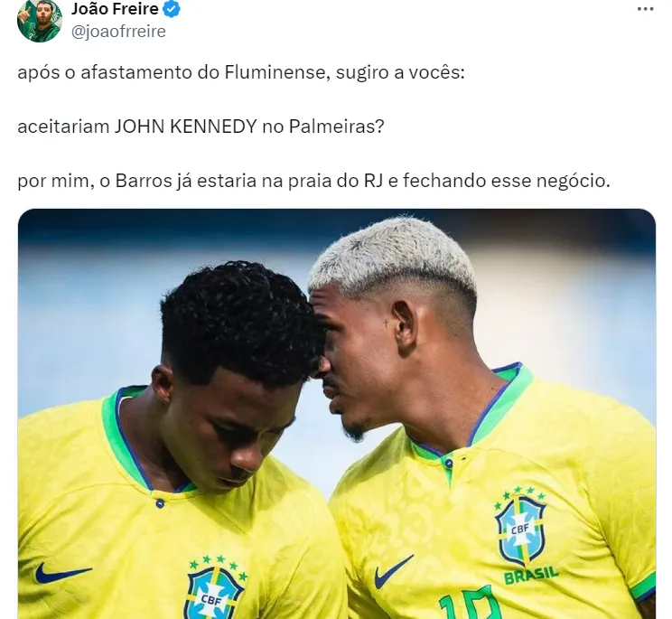Open the @joaofrreire handle link
This screenshot has width=672, height=619.
pos(118,32)
